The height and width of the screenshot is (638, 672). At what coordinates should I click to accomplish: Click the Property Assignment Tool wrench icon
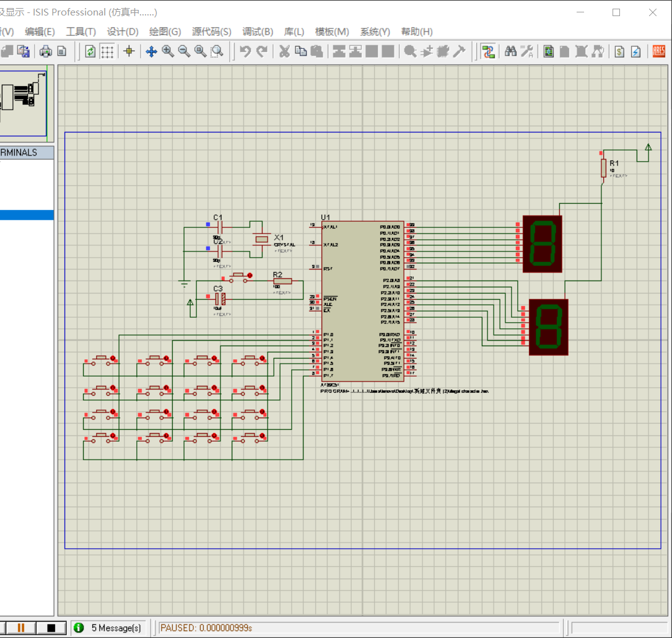(x=526, y=51)
